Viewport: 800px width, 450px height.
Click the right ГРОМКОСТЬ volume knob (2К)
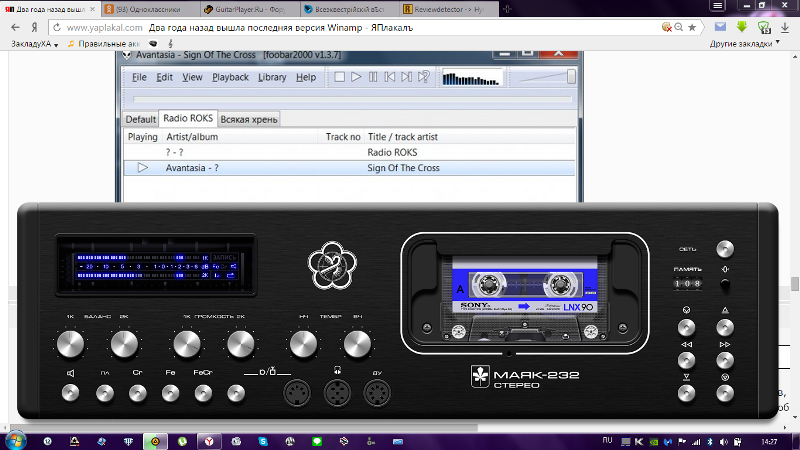[x=240, y=344]
